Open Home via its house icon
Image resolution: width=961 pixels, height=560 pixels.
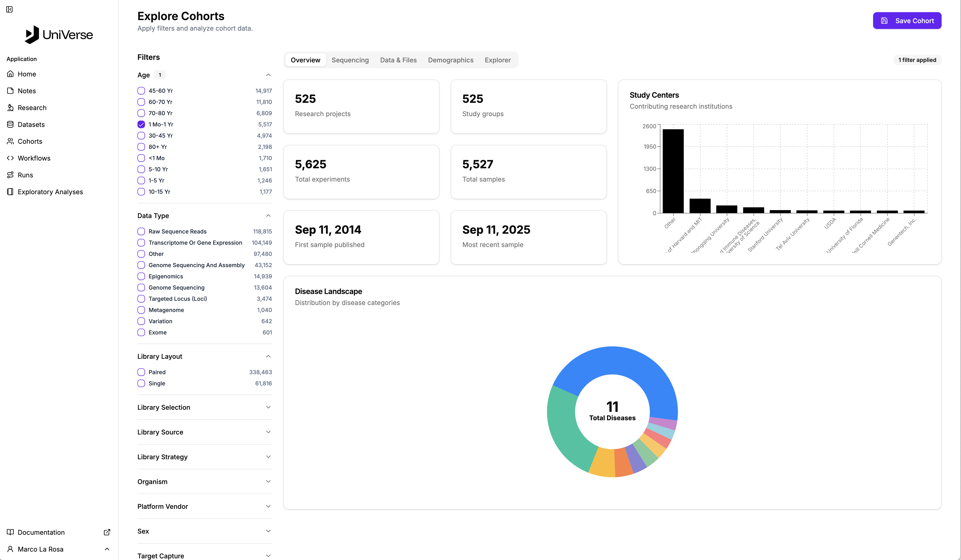tap(10, 74)
